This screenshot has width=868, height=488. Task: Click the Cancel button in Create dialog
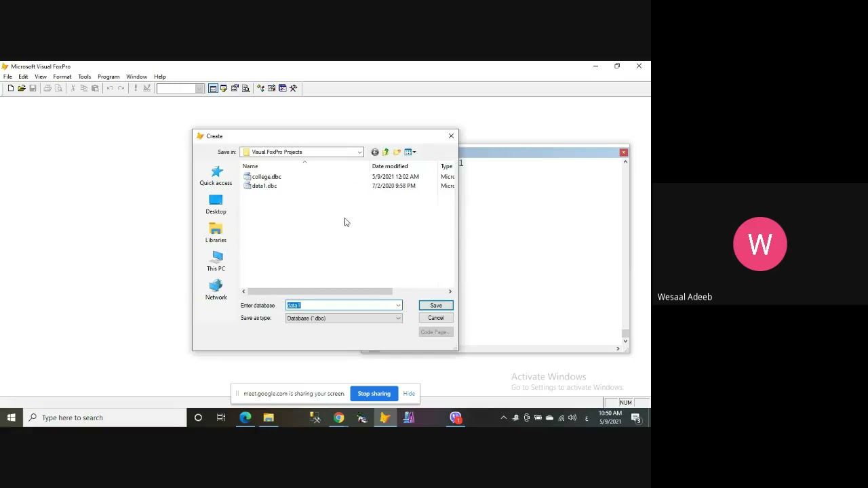coord(436,318)
